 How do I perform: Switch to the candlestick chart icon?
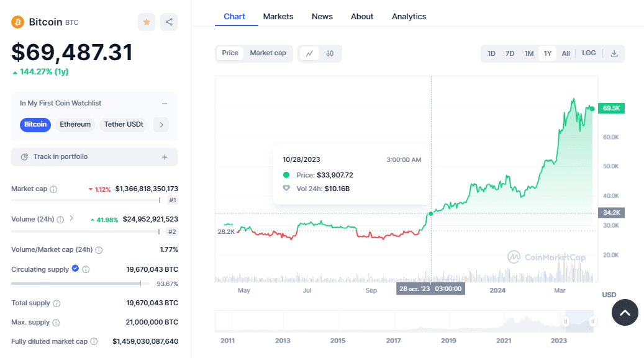click(330, 53)
